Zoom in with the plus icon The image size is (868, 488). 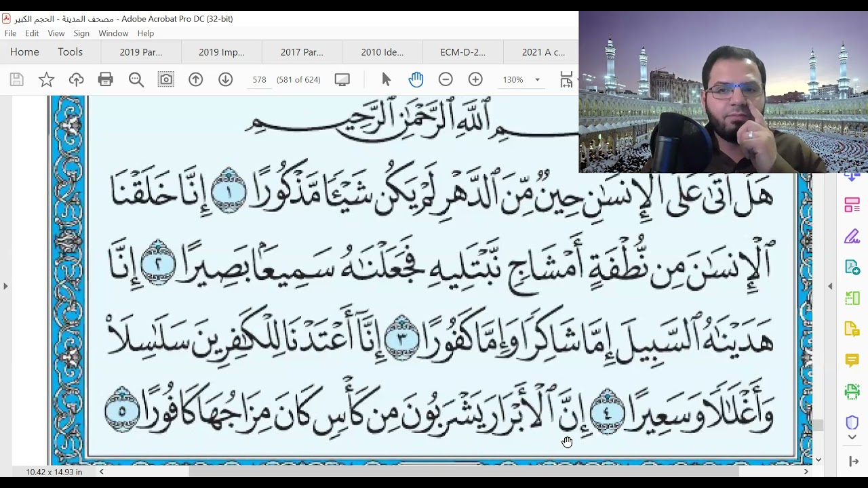475,80
